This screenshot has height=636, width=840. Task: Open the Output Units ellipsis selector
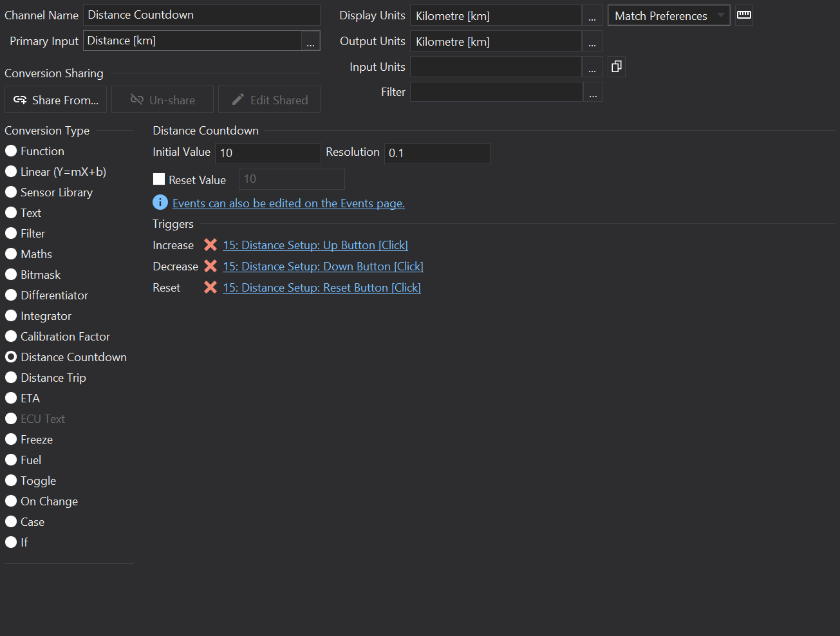pos(592,42)
